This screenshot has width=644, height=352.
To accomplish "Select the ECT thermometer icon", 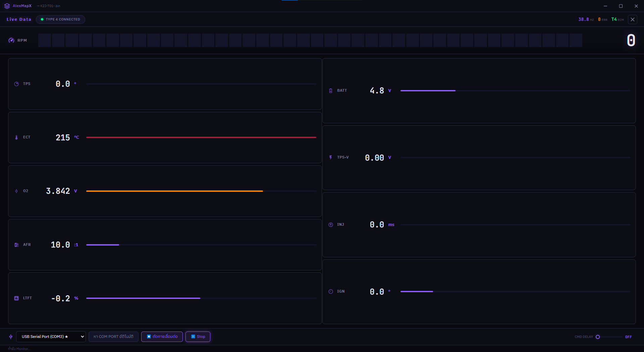I will 16,137.
